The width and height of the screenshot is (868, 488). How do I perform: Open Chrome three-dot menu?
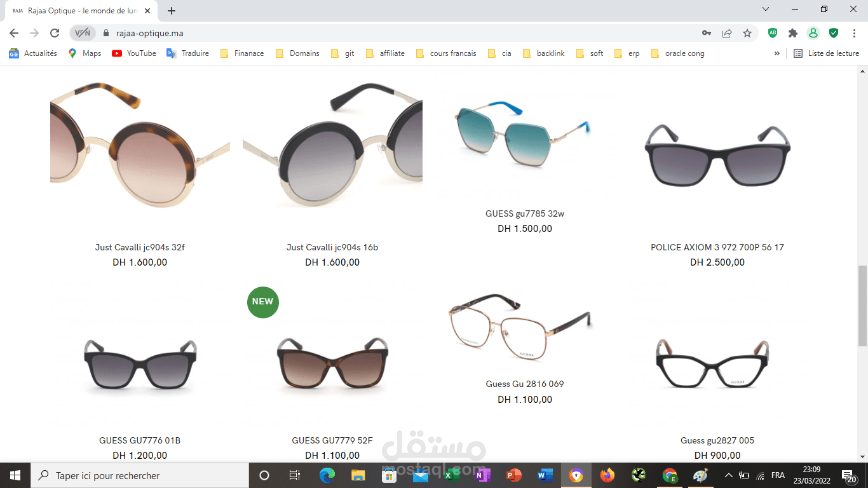coord(854,33)
